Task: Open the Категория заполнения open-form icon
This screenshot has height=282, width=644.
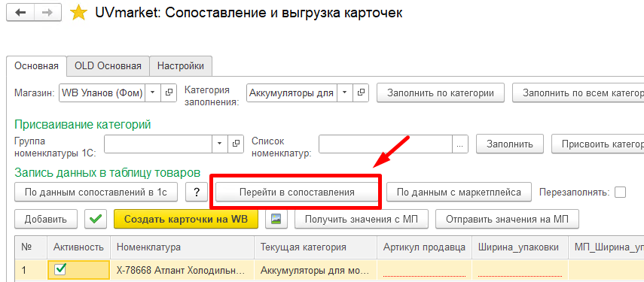Action: 361,92
